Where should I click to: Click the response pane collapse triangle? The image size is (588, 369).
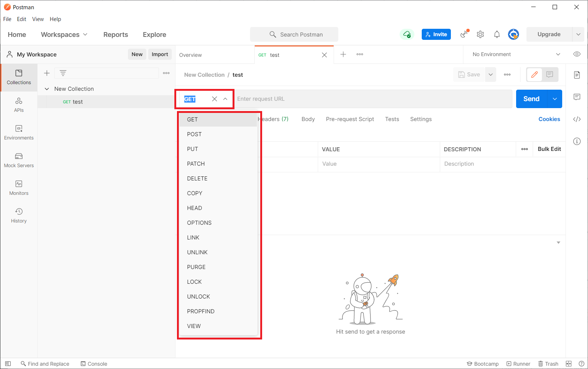[559, 242]
